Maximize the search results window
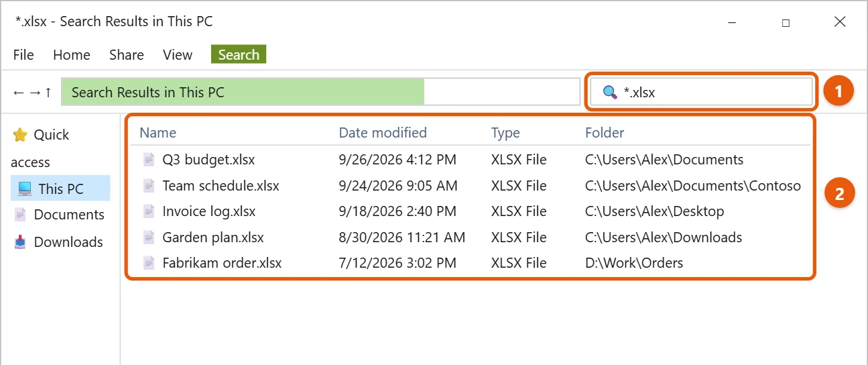 tap(786, 22)
